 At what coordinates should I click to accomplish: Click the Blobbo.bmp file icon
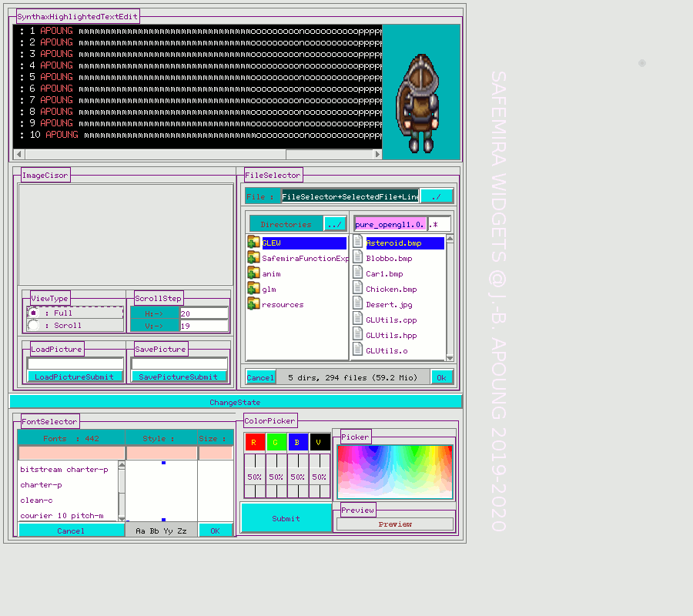[358, 258]
